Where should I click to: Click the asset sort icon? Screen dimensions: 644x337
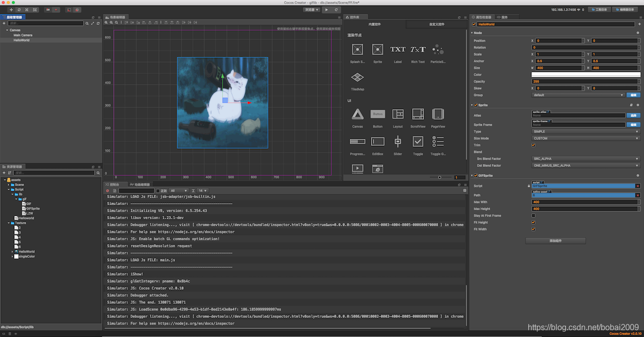[10, 173]
